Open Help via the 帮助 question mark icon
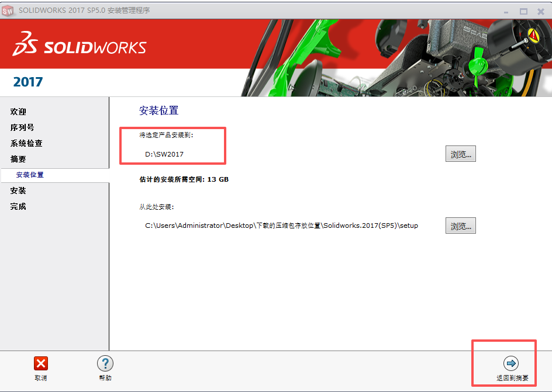552x392 pixels. 105,363
